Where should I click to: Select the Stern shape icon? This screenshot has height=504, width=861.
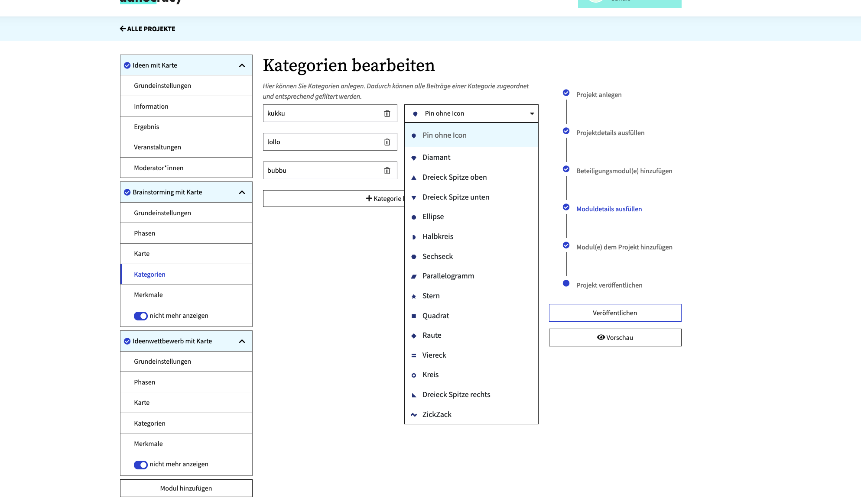431,296
